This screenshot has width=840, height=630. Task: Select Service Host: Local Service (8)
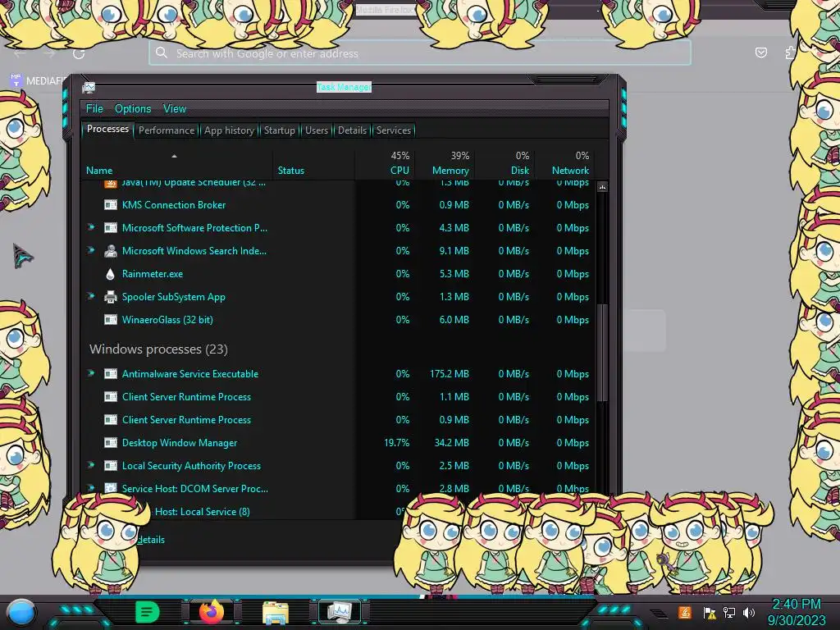pyautogui.click(x=202, y=512)
